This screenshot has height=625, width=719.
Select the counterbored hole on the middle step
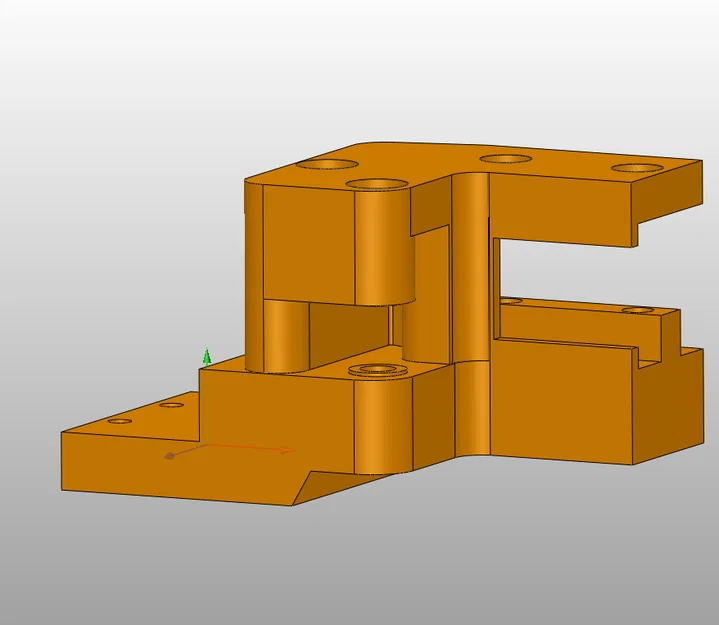click(377, 370)
